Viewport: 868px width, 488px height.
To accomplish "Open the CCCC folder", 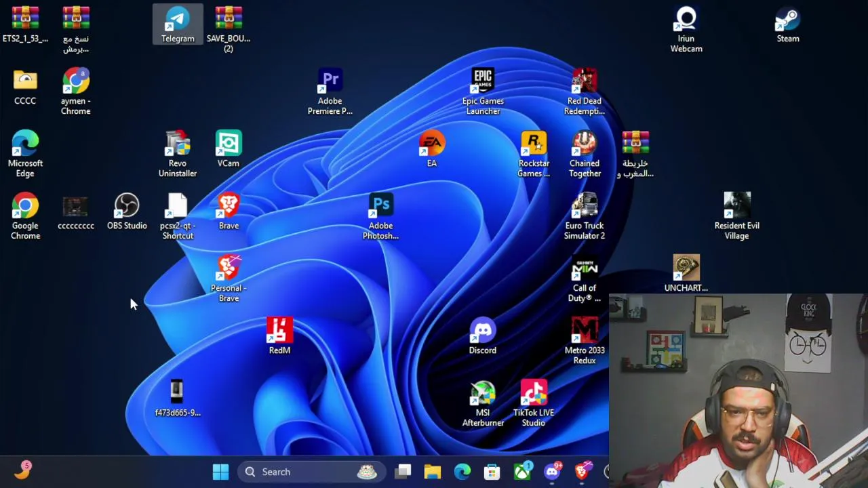I will pyautogui.click(x=25, y=87).
